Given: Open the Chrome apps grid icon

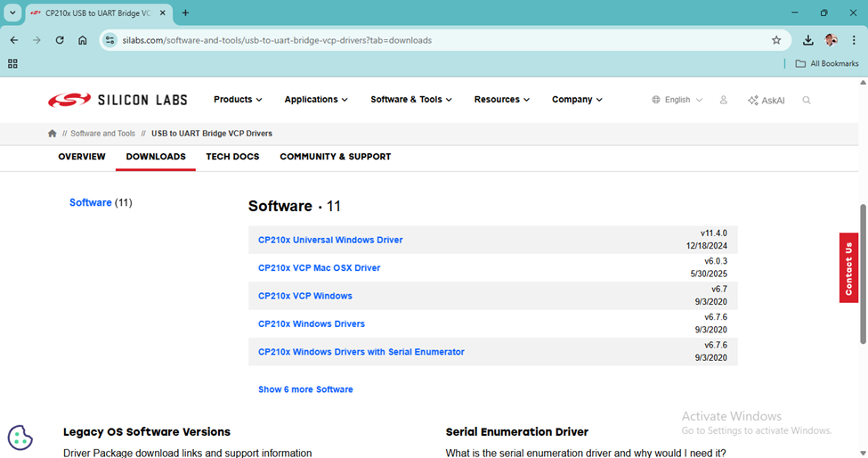Looking at the screenshot, I should pyautogui.click(x=12, y=63).
